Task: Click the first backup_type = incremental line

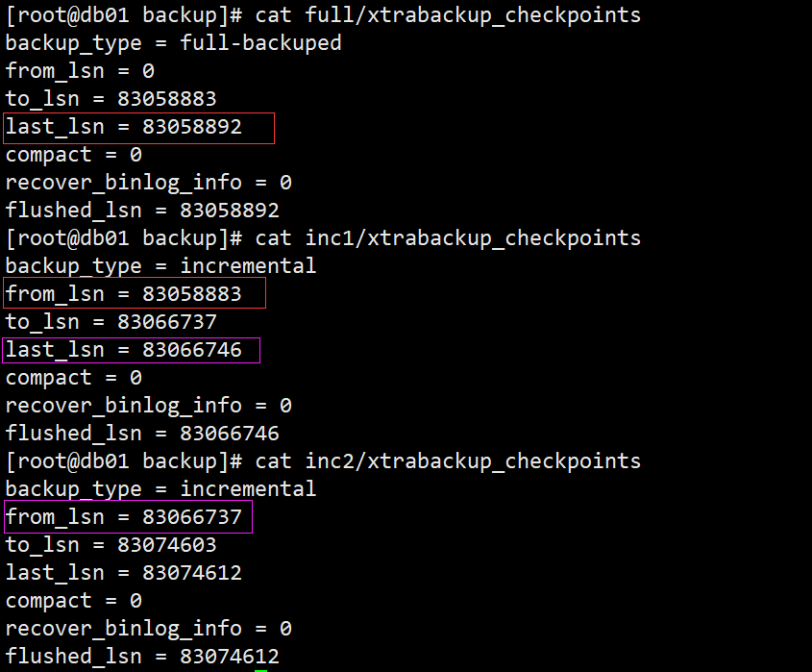Action: click(160, 266)
